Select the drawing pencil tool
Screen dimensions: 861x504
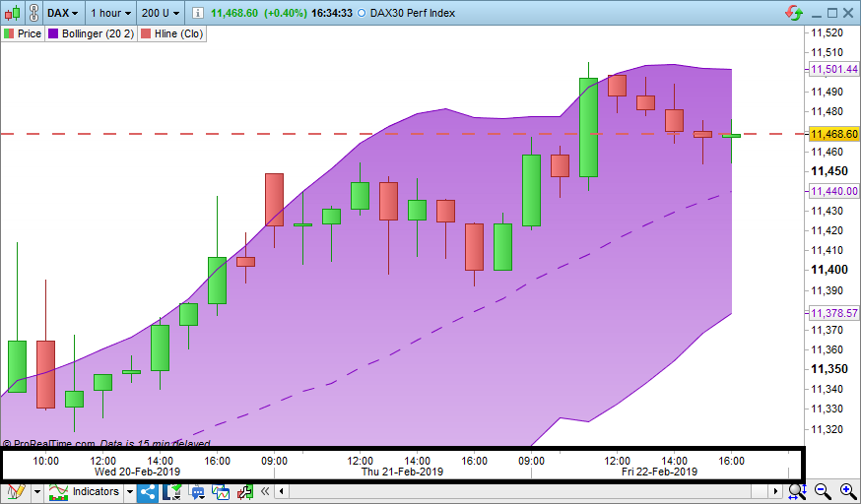coord(16,491)
